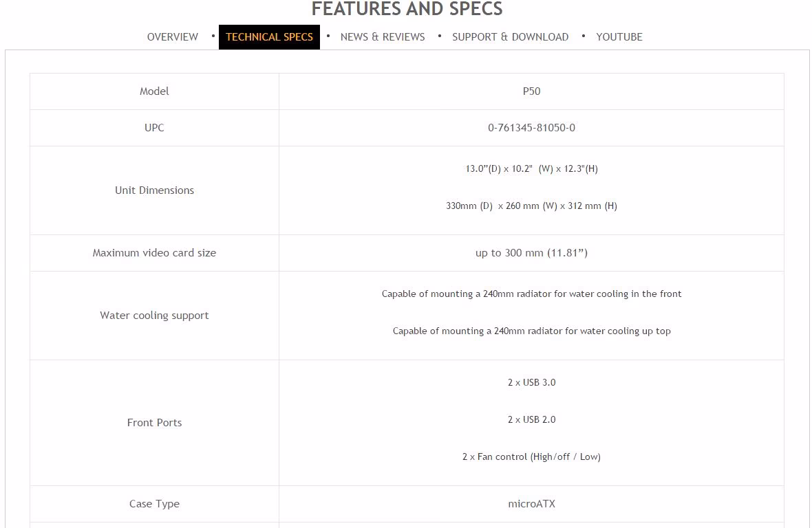Click the microATX case type value

click(531, 504)
